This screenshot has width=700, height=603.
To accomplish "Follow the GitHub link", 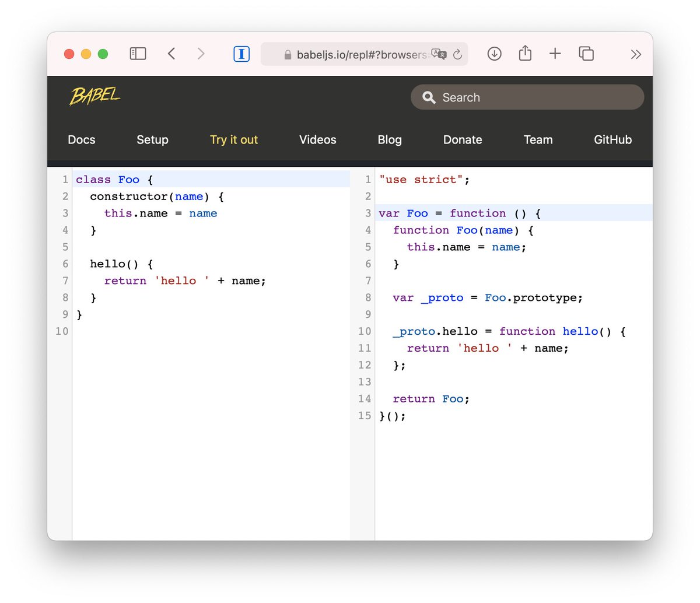I will [x=612, y=140].
